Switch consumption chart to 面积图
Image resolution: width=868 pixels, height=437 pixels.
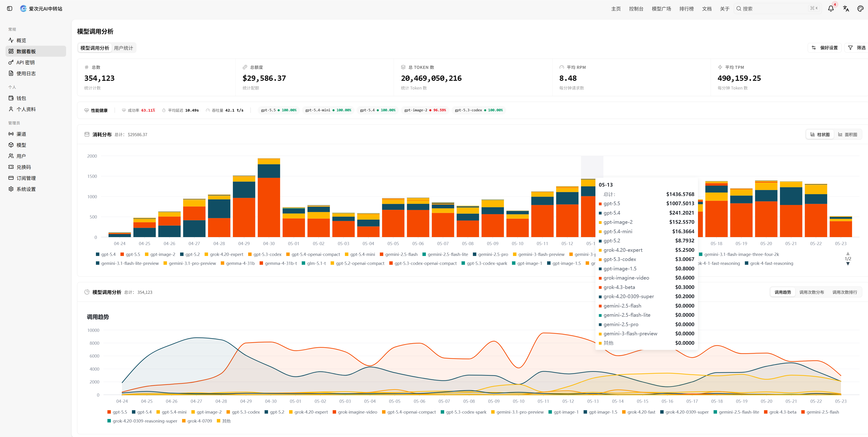(847, 134)
